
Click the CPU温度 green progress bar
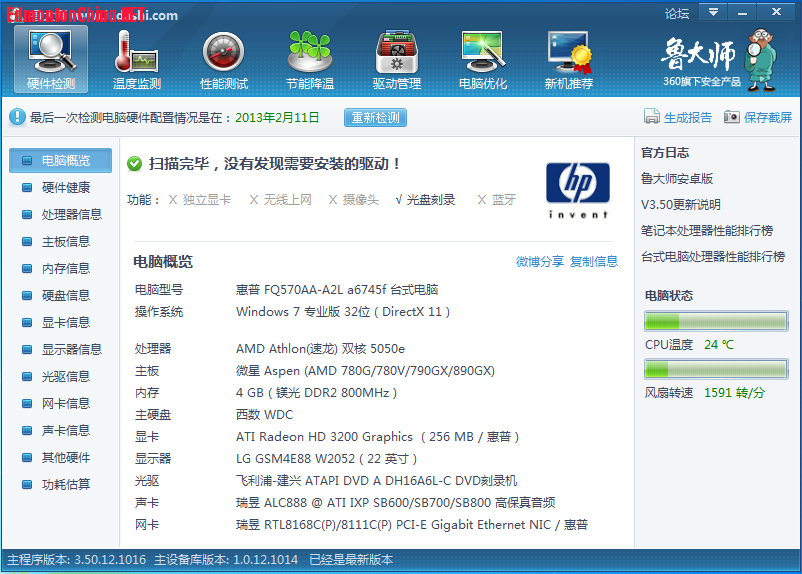716,321
